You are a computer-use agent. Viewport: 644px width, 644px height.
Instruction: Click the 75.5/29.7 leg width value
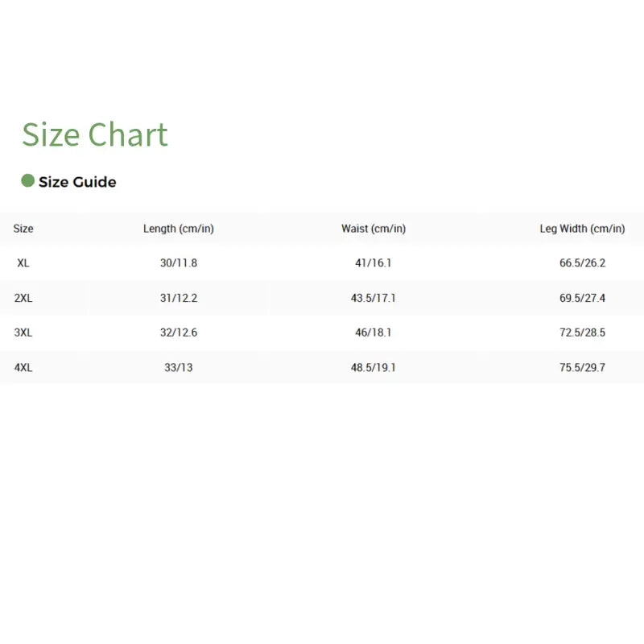pyautogui.click(x=583, y=368)
